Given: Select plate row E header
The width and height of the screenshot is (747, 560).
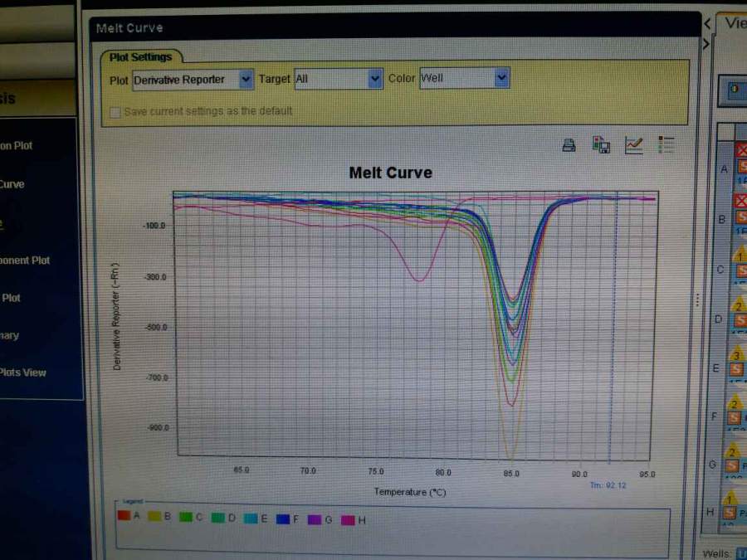Looking at the screenshot, I should point(716,368).
